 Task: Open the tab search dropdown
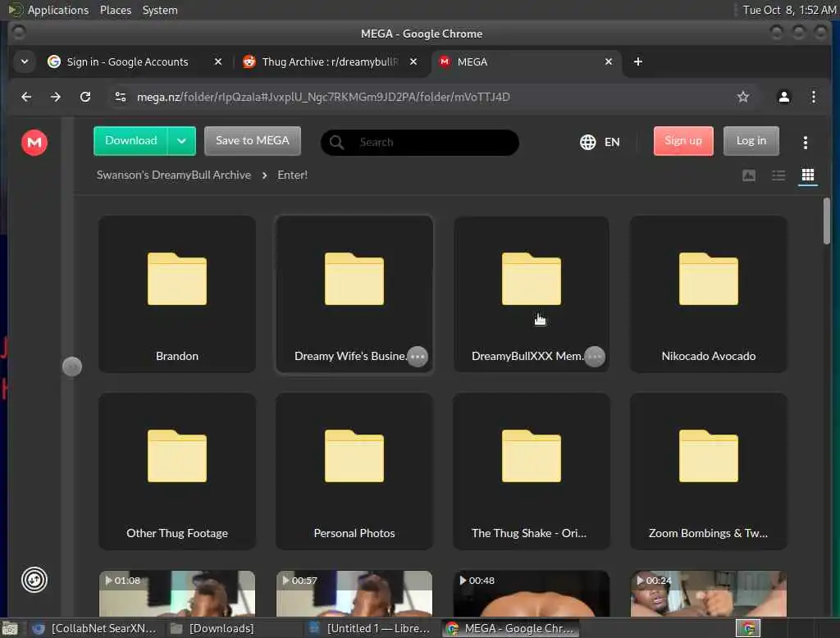coord(24,62)
